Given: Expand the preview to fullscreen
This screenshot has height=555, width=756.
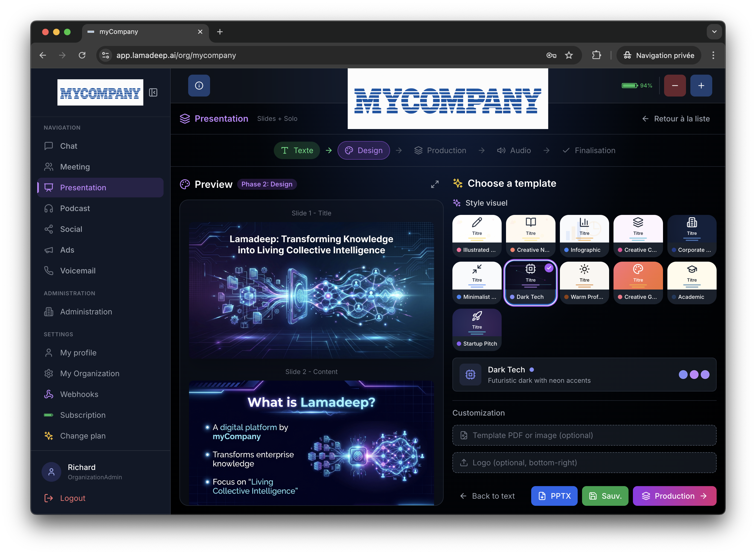Looking at the screenshot, I should click(x=435, y=184).
